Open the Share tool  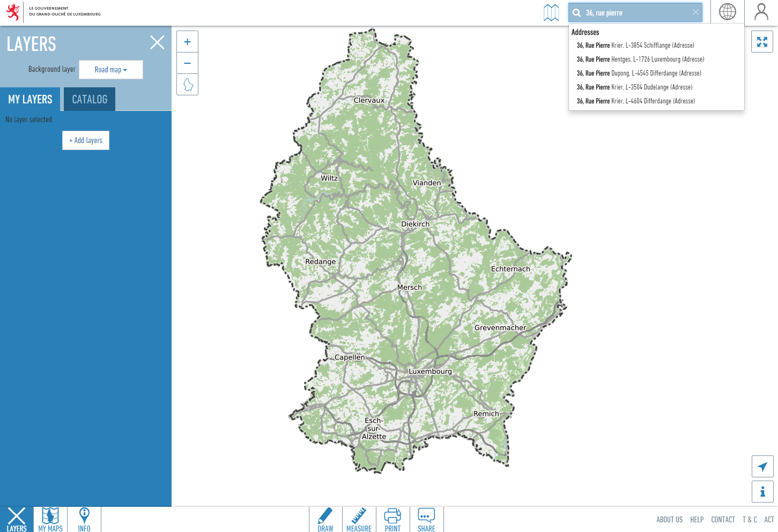tap(426, 520)
